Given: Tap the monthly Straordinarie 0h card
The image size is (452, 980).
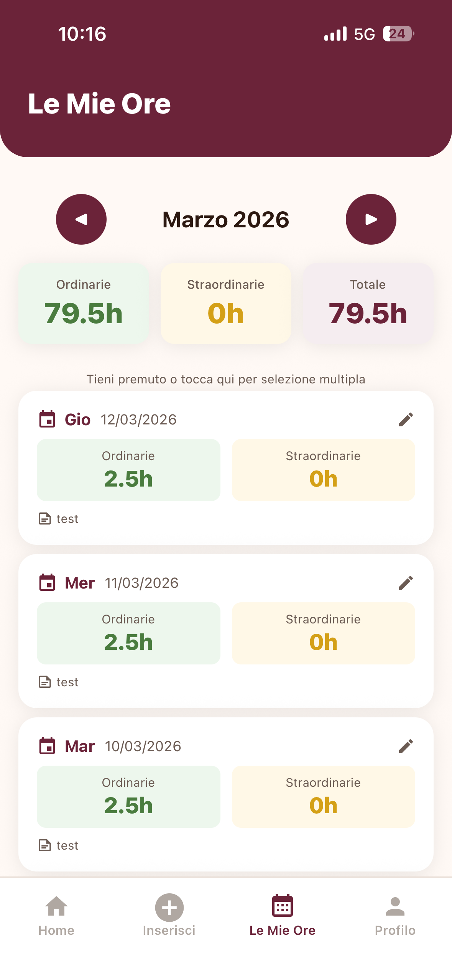Looking at the screenshot, I should [x=226, y=303].
